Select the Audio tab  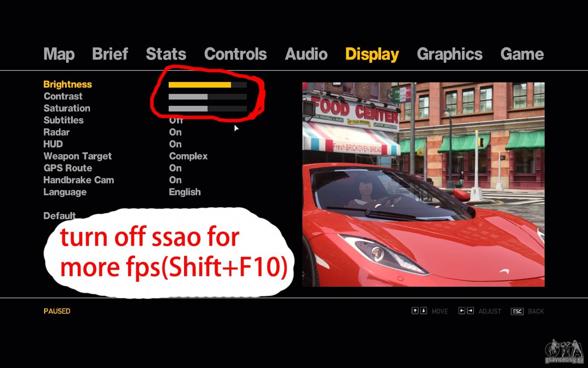pyautogui.click(x=306, y=54)
